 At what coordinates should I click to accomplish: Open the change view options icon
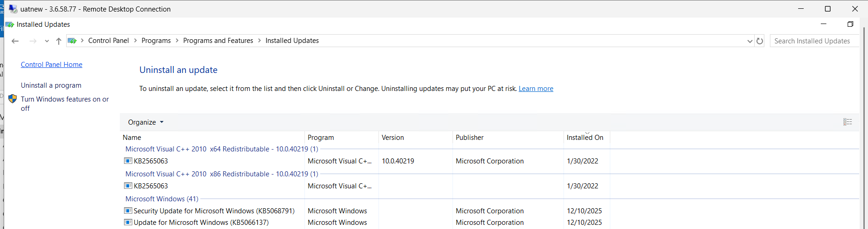coord(847,122)
